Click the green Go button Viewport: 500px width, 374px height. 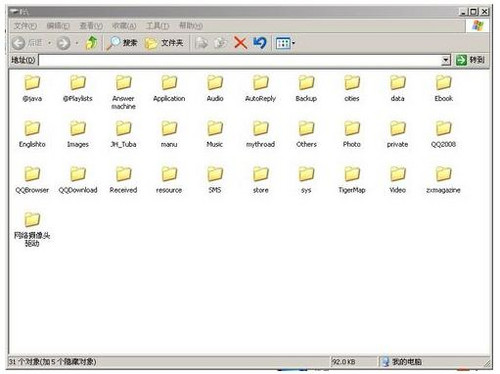(470, 60)
